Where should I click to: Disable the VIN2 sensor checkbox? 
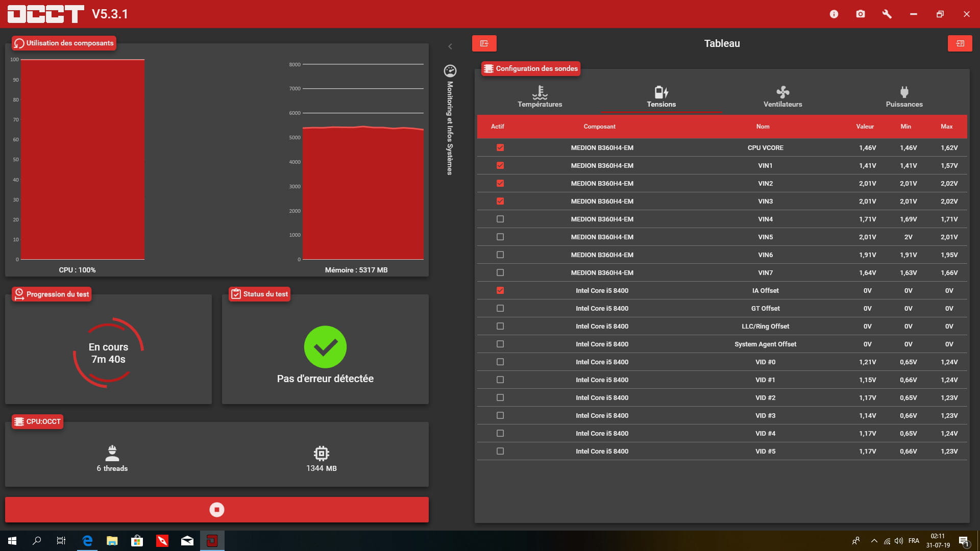[500, 183]
